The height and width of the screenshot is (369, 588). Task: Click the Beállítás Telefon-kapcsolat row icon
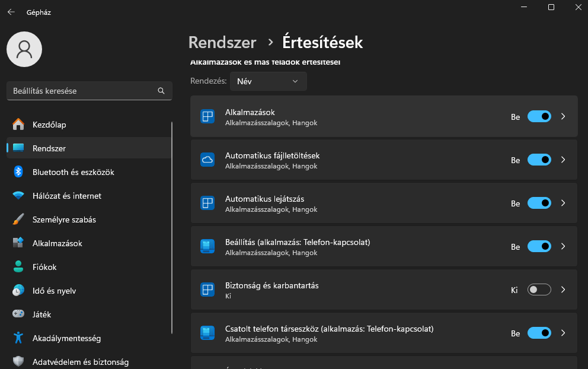pos(207,246)
